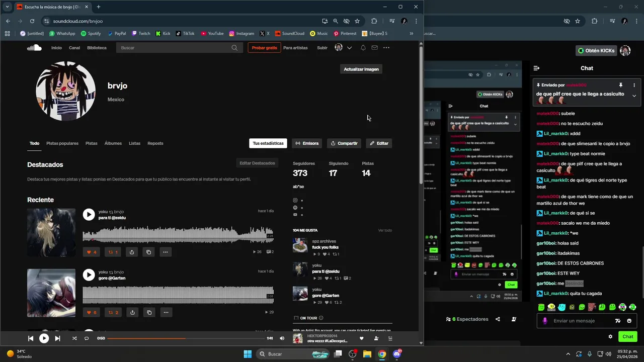The image size is (644, 362).
Task: Skip to next track in player bar
Action: (57, 338)
